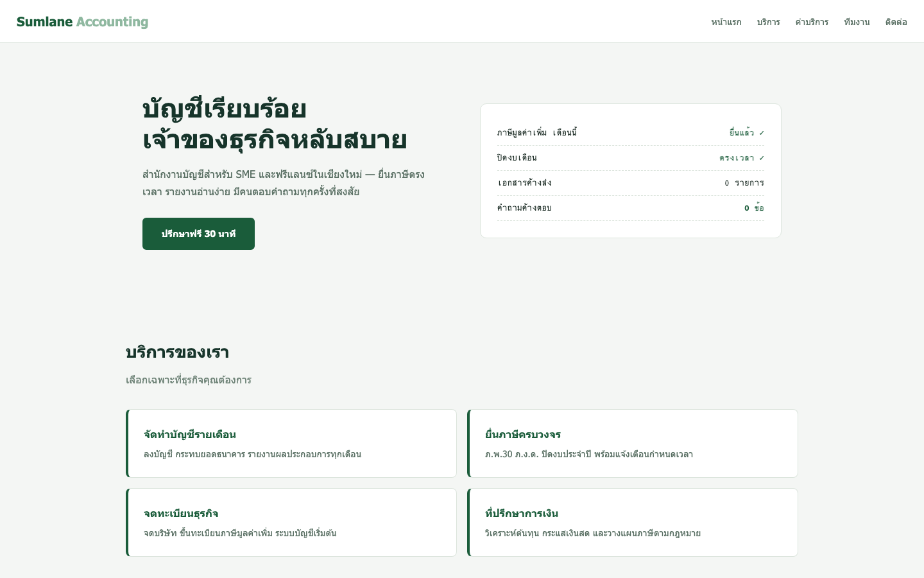Image resolution: width=924 pixels, height=578 pixels.
Task: Click the ลงบัญชี กระทบยอดธนาคาร description text
Action: coord(252,455)
